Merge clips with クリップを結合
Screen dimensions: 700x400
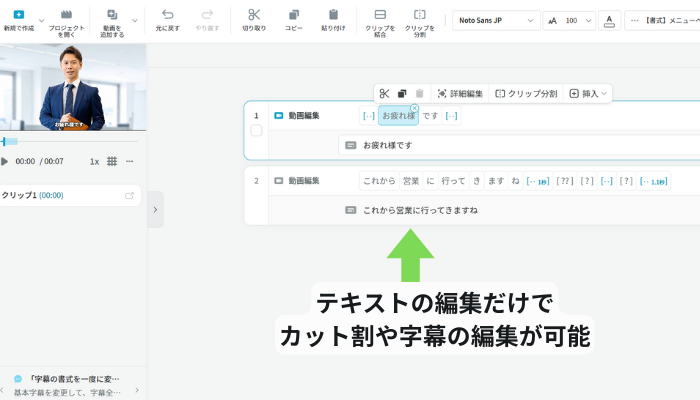[380, 23]
